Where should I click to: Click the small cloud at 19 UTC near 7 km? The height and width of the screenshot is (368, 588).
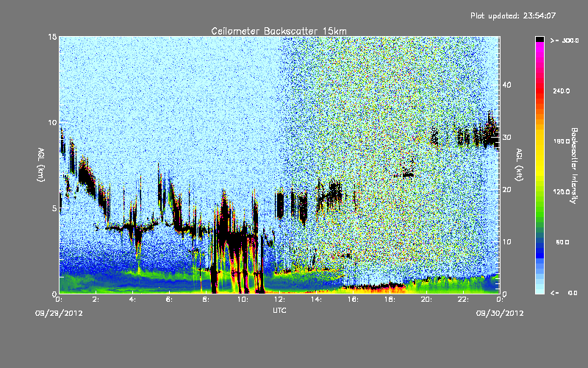tap(407, 174)
